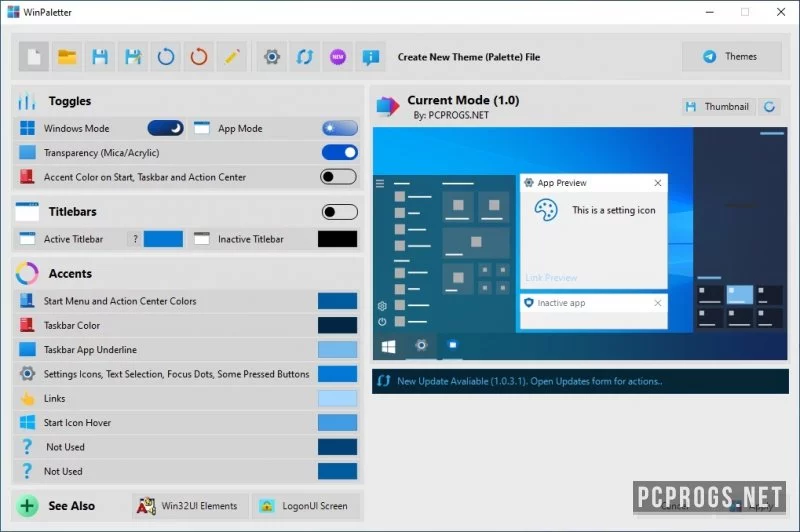Open the updates form via the sync-arrows icon
800x532 pixels.
[x=305, y=57]
